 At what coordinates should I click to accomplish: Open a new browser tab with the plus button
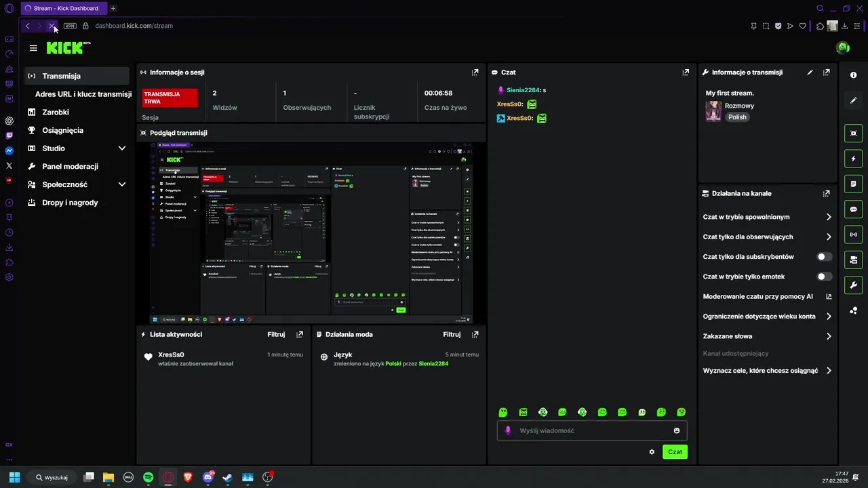[113, 8]
